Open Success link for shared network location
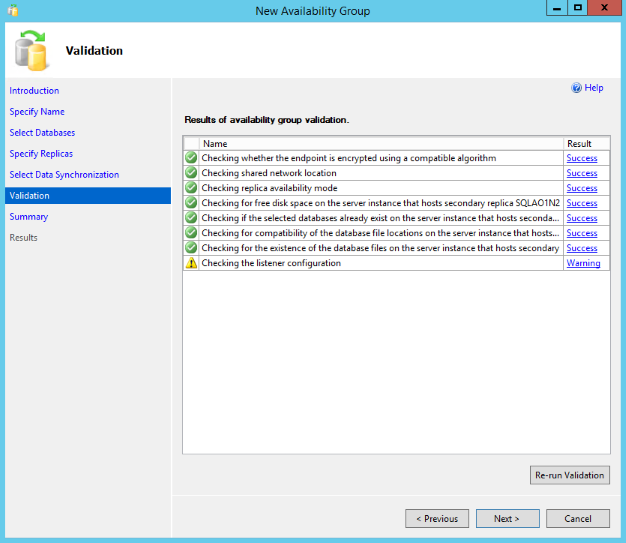The height and width of the screenshot is (543, 626). [x=582, y=173]
